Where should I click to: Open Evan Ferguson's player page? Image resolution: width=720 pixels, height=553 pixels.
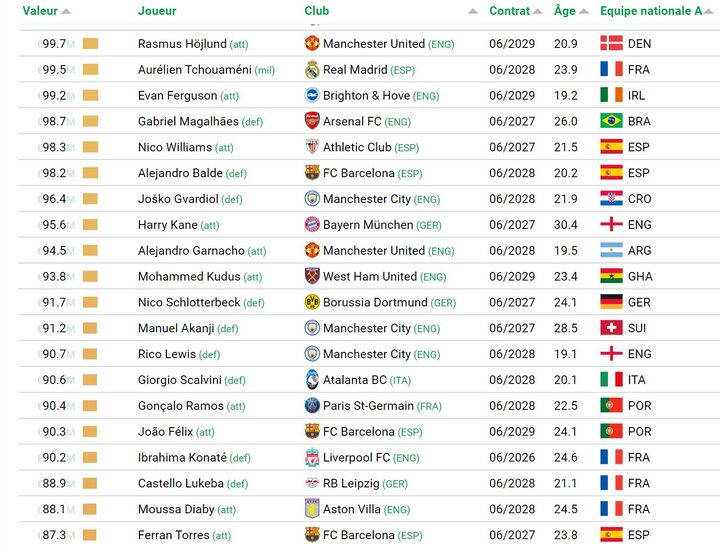click(177, 96)
